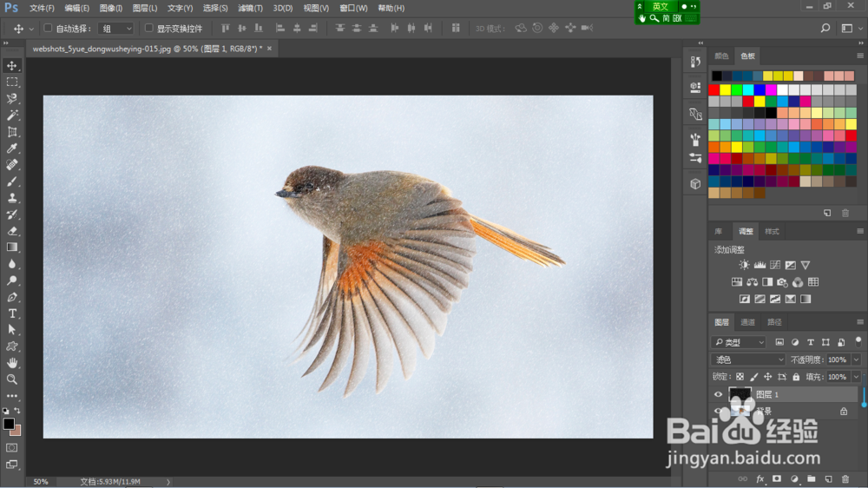Select the Pen tool

coord(11,297)
